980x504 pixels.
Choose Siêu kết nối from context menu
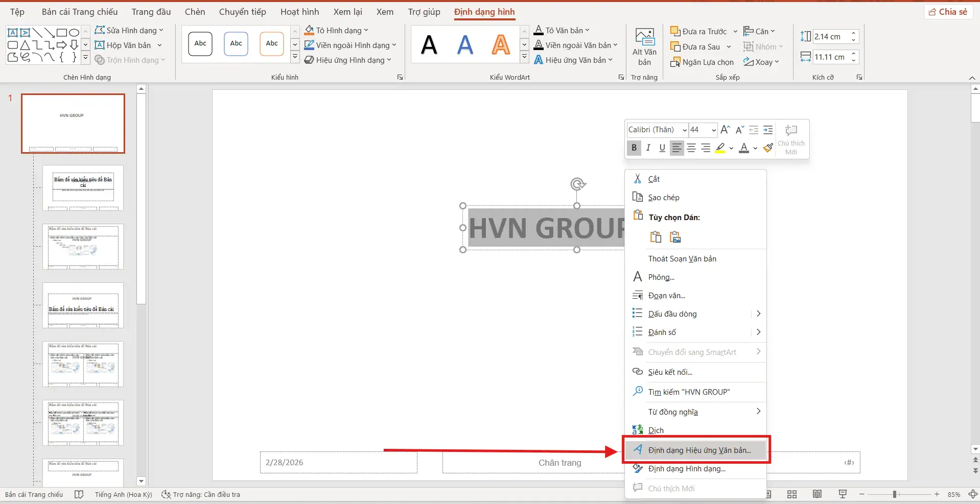coord(670,372)
